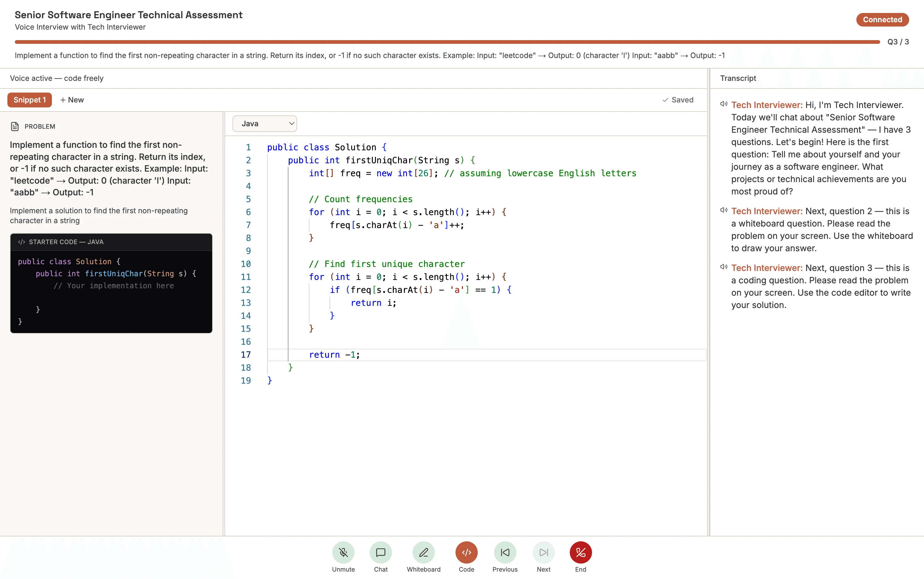
Task: Click the Saved status indicator
Action: click(678, 100)
